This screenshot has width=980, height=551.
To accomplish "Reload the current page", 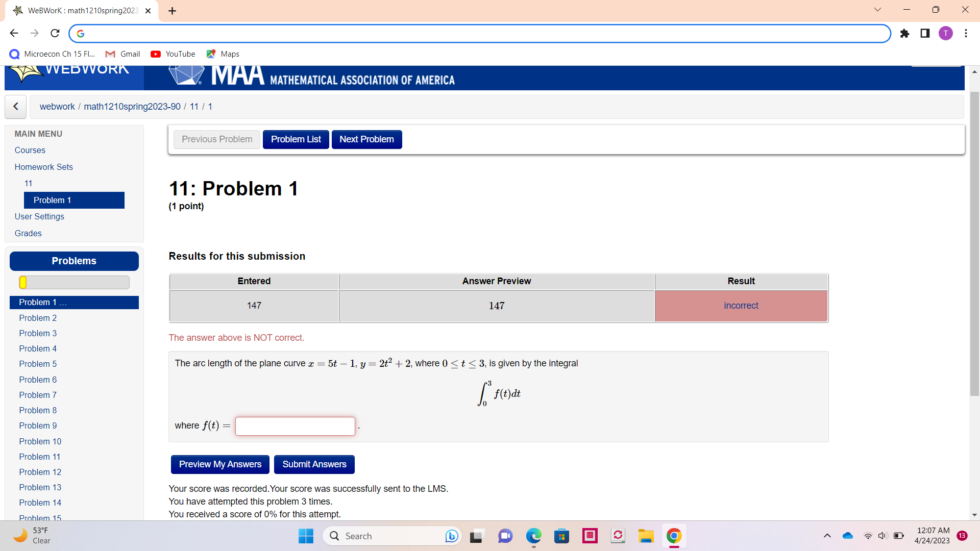I will [x=55, y=33].
